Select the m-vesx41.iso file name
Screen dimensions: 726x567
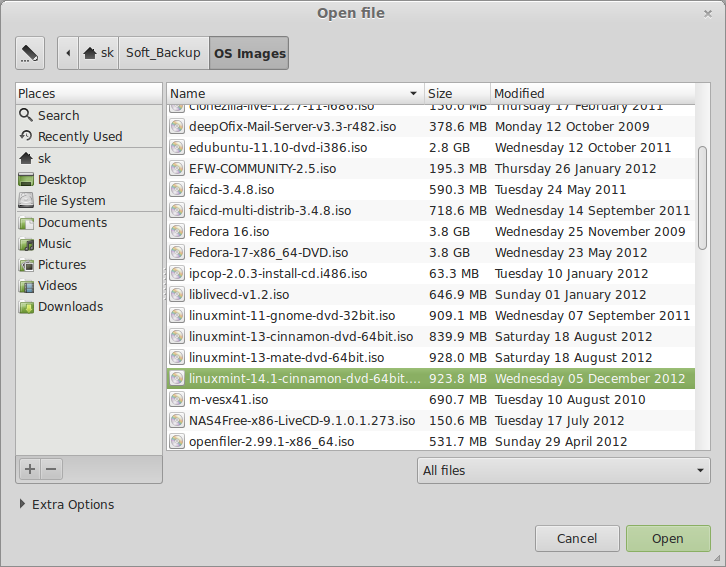[229, 399]
